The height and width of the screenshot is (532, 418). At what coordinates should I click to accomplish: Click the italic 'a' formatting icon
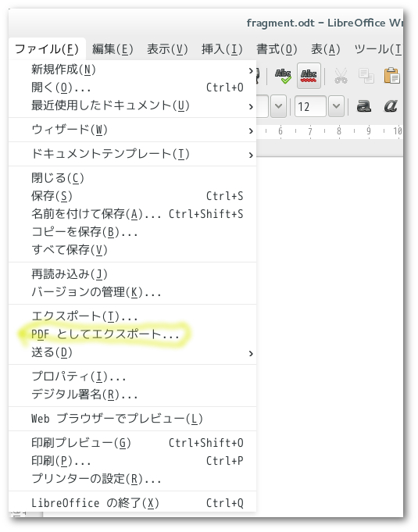point(391,106)
